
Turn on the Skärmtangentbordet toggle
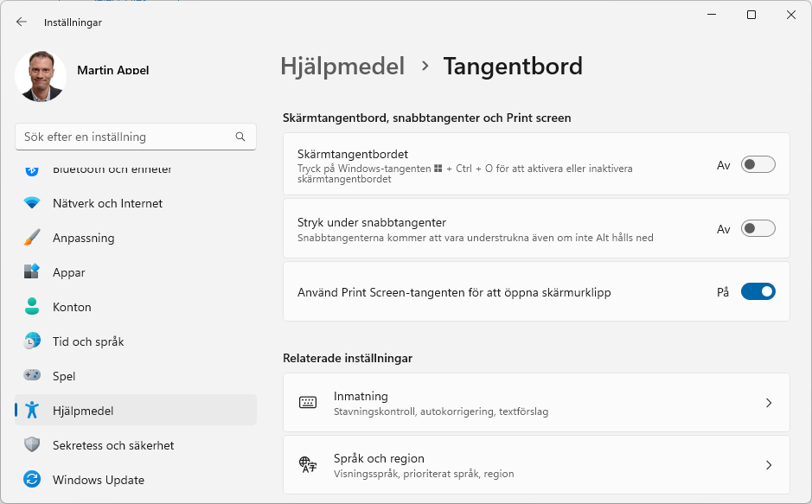click(x=758, y=164)
